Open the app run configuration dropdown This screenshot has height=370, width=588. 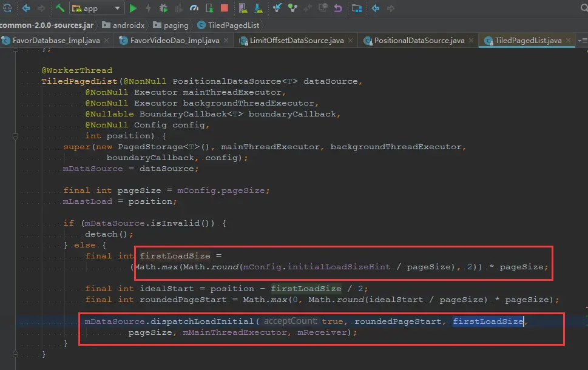tap(97, 8)
